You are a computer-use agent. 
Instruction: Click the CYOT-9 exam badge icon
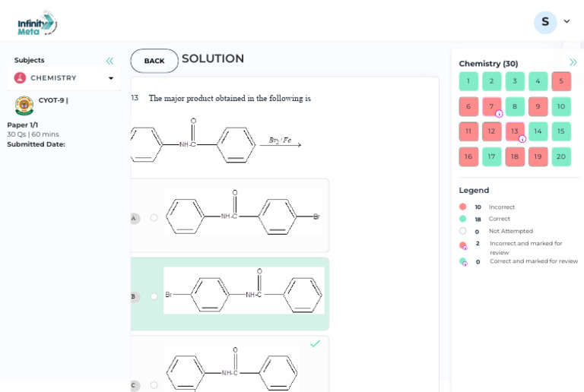tap(24, 105)
